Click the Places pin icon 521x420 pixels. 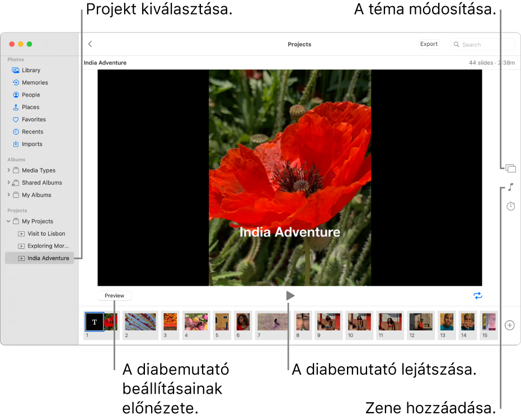16,107
